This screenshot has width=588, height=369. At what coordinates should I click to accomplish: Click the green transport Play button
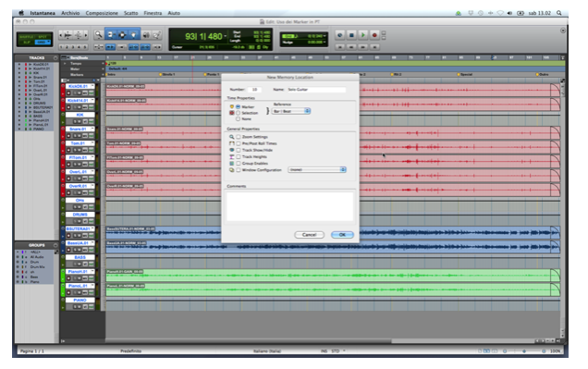pyautogui.click(x=362, y=35)
